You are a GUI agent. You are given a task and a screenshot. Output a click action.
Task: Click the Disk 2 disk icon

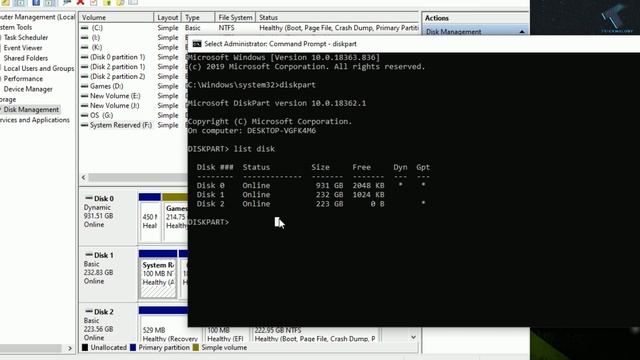coord(89,312)
